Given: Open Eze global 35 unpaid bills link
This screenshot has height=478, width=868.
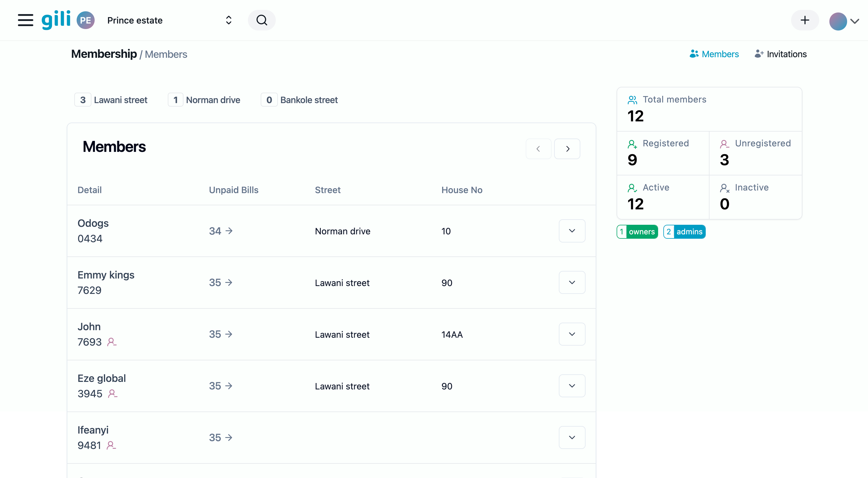Looking at the screenshot, I should coord(221,386).
